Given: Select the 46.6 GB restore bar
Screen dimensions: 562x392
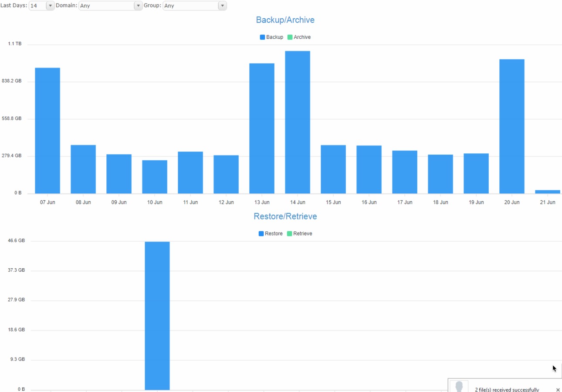Looking at the screenshot, I should [157, 316].
